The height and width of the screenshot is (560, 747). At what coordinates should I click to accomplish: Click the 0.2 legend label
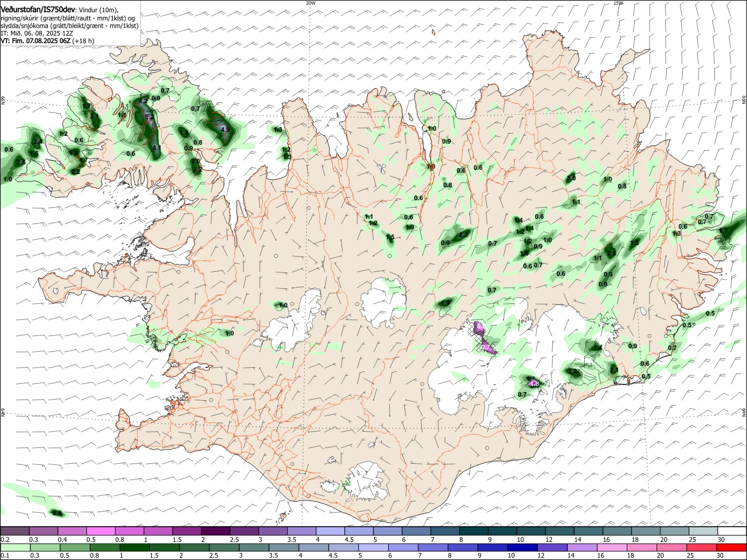click(x=5, y=540)
